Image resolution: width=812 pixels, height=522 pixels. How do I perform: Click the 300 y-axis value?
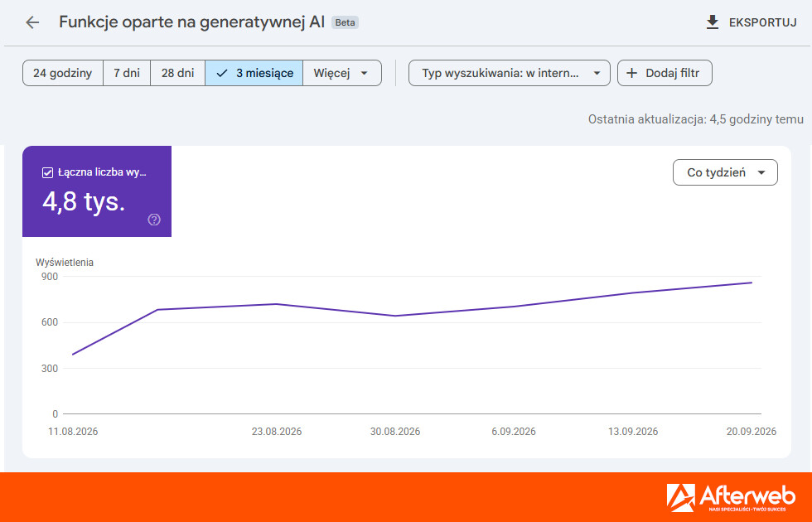(50, 368)
